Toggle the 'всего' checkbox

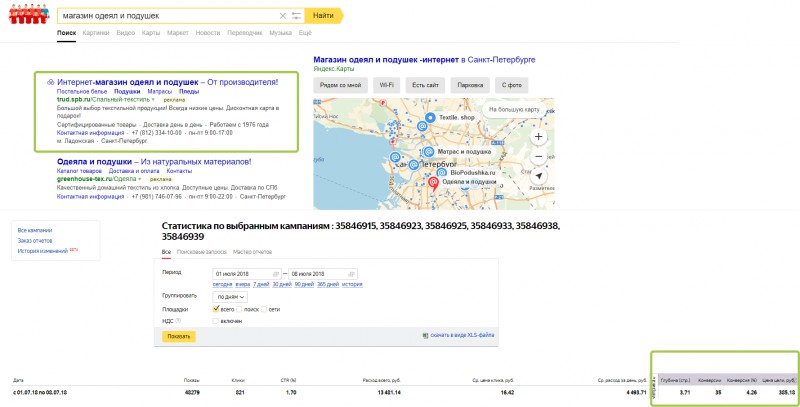point(216,310)
